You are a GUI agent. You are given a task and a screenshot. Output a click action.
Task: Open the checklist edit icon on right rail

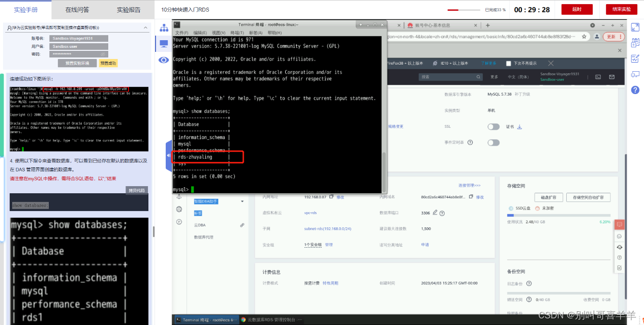coord(635,58)
